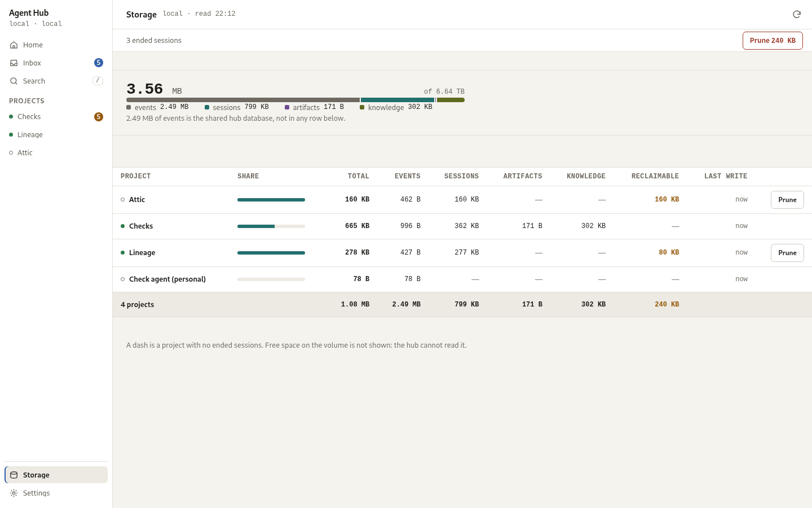812x508 pixels.
Task: Sort by EVENTS column header
Action: coord(408,177)
